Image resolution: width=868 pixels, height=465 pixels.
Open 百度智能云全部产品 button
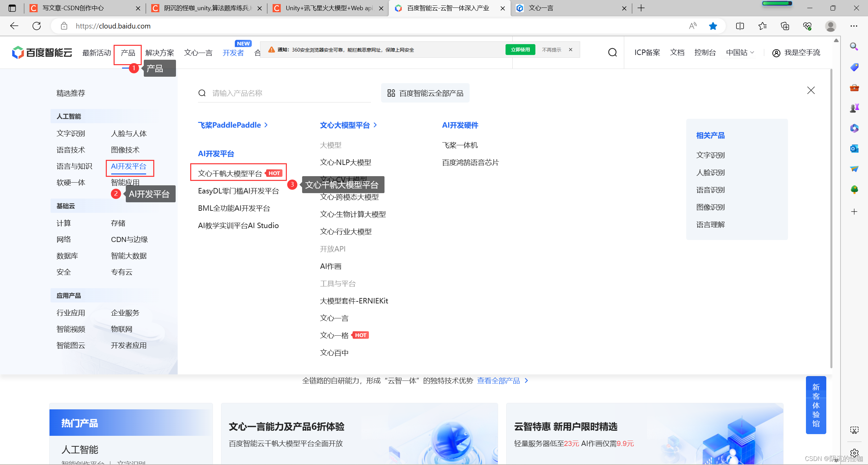click(425, 93)
